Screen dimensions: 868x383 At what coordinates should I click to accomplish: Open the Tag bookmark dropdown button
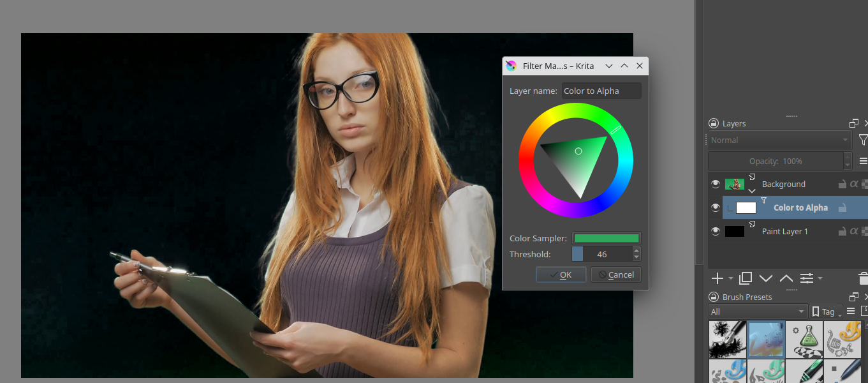pyautogui.click(x=826, y=312)
